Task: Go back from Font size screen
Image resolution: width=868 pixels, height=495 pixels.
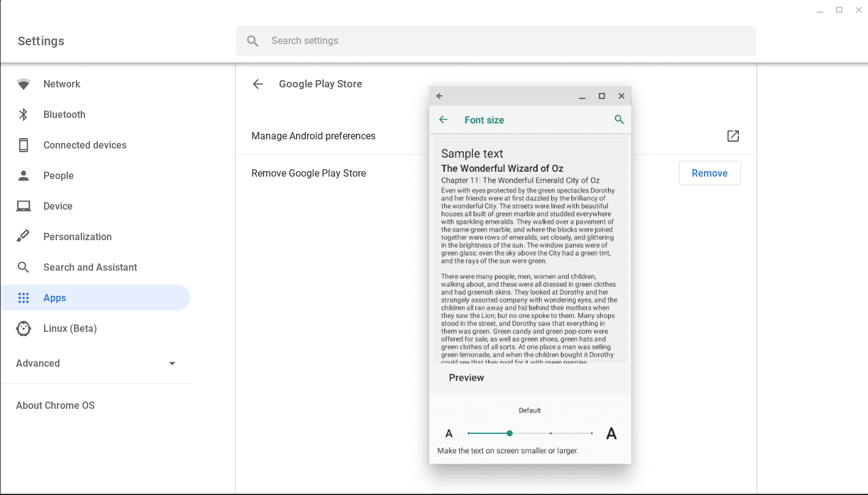Action: point(443,120)
